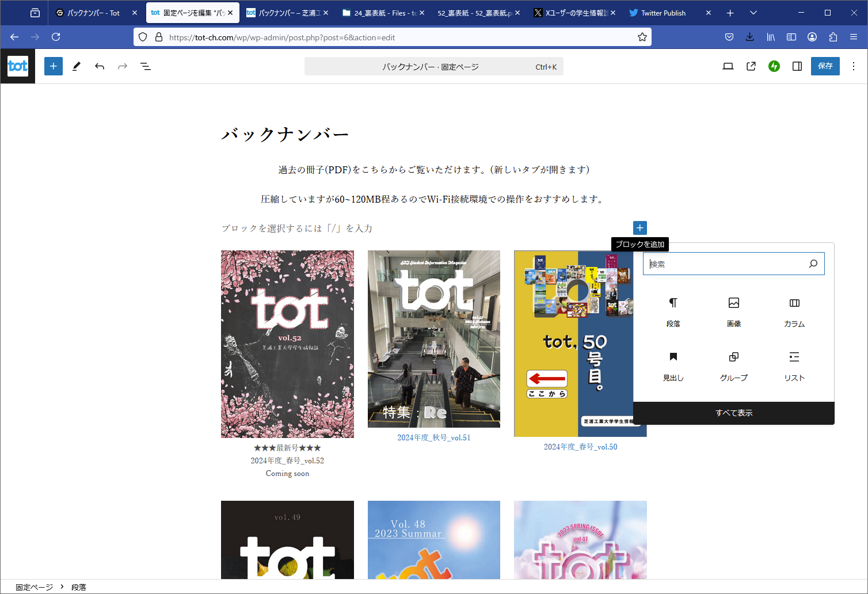Click the undo arrow in the editor toolbar
Screen dimensions: 868x594
[x=99, y=66]
